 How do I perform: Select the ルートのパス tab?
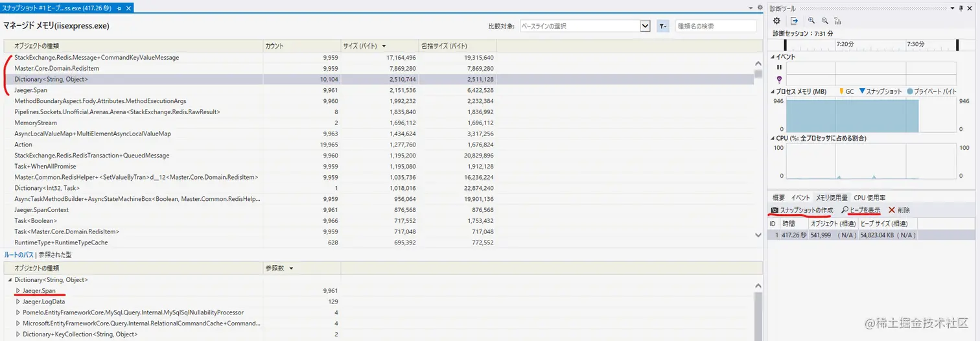point(18,255)
